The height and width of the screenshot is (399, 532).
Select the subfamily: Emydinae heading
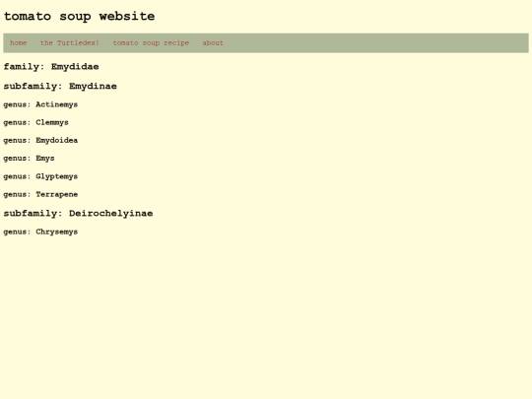pos(60,86)
